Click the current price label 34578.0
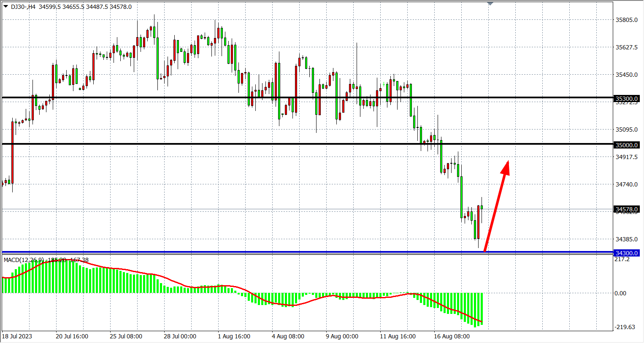The image size is (644, 343). 627,209
